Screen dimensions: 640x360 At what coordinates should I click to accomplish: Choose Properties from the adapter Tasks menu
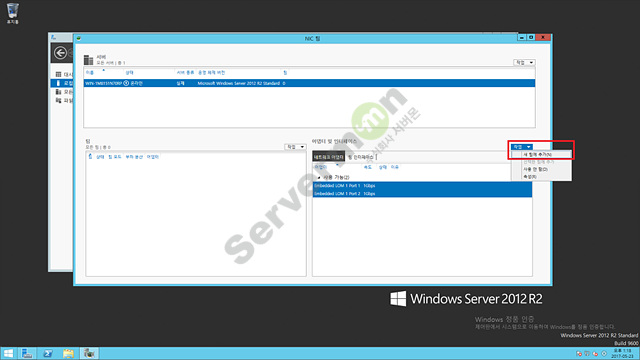[x=530, y=177]
